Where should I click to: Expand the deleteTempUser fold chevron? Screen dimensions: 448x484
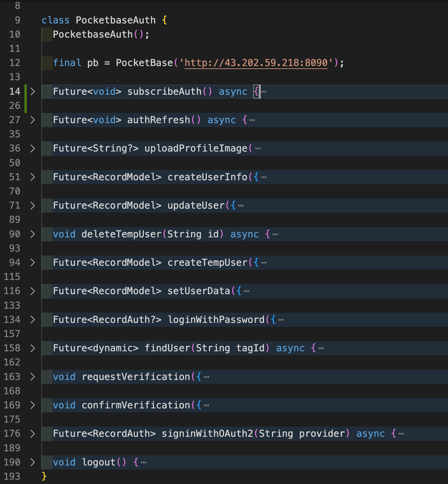tap(32, 234)
